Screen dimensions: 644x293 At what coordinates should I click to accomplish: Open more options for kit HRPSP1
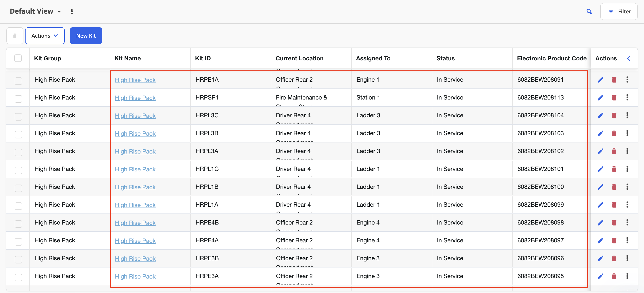[x=627, y=97]
